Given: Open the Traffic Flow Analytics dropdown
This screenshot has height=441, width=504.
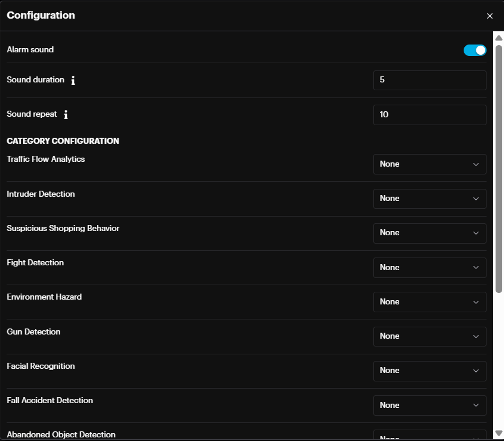Looking at the screenshot, I should pos(429,164).
